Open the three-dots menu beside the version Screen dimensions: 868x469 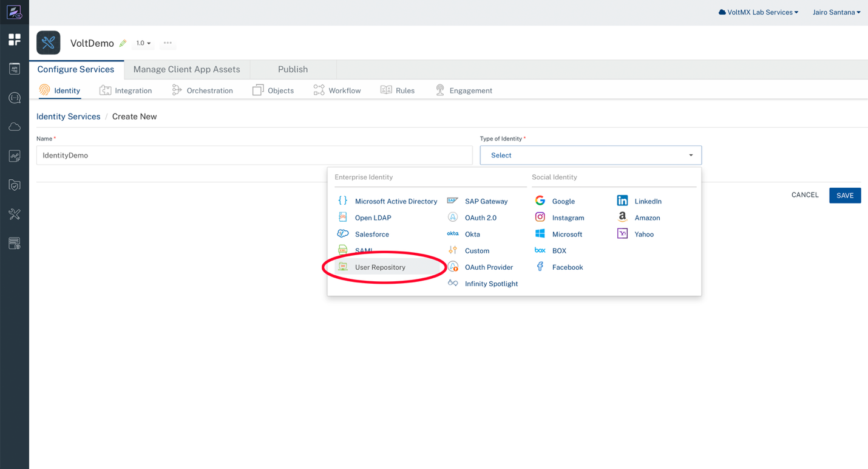(168, 43)
